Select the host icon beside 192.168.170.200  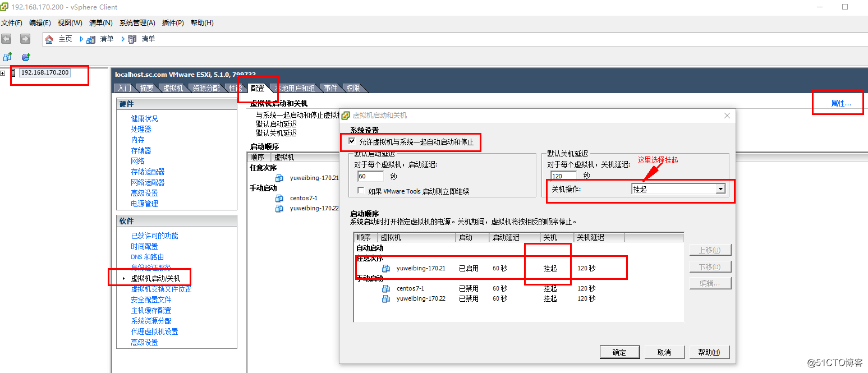13,73
